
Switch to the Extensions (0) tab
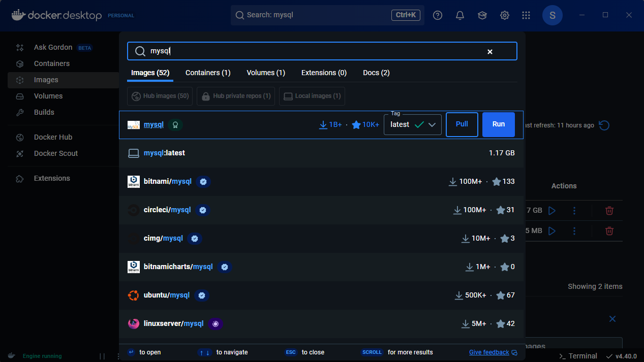click(324, 73)
